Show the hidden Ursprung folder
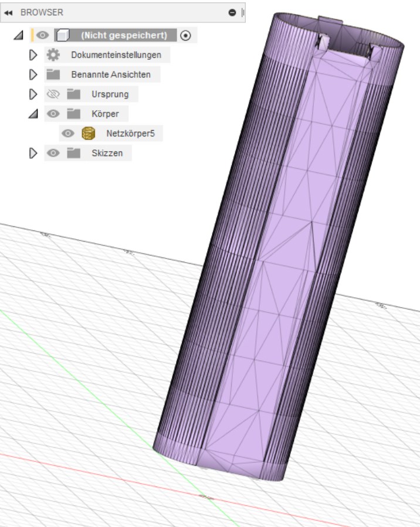The height and width of the screenshot is (527, 420). (53, 94)
